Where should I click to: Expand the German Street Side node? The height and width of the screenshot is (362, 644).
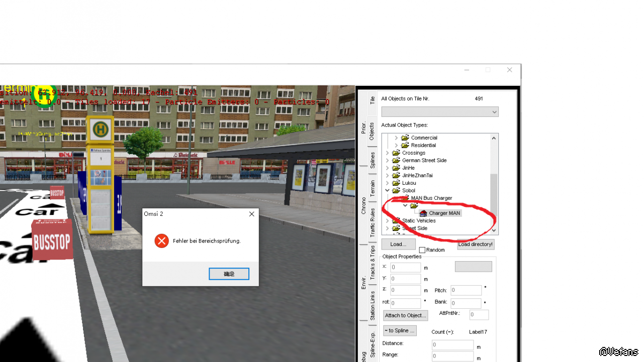click(387, 160)
